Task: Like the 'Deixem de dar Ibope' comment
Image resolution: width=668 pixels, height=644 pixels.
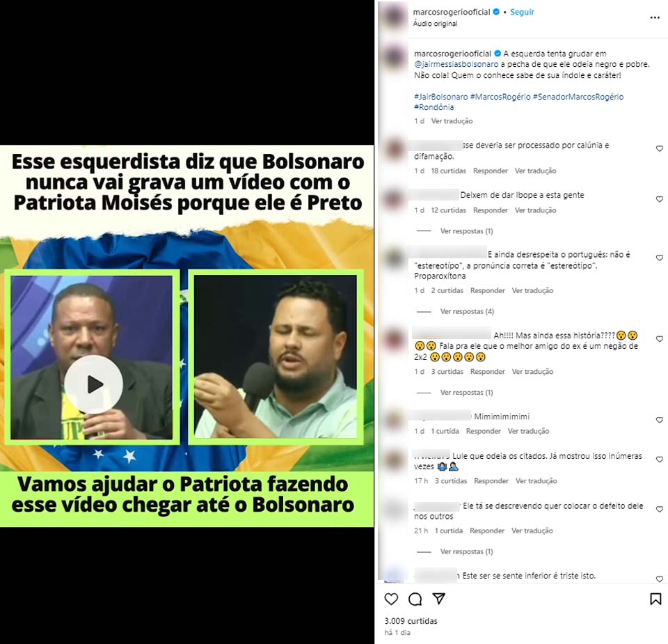Action: (660, 199)
